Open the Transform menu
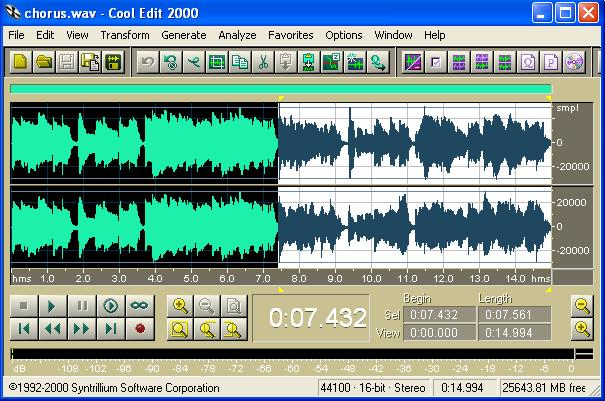Screen dimensions: 605x401 pyautogui.click(x=125, y=35)
